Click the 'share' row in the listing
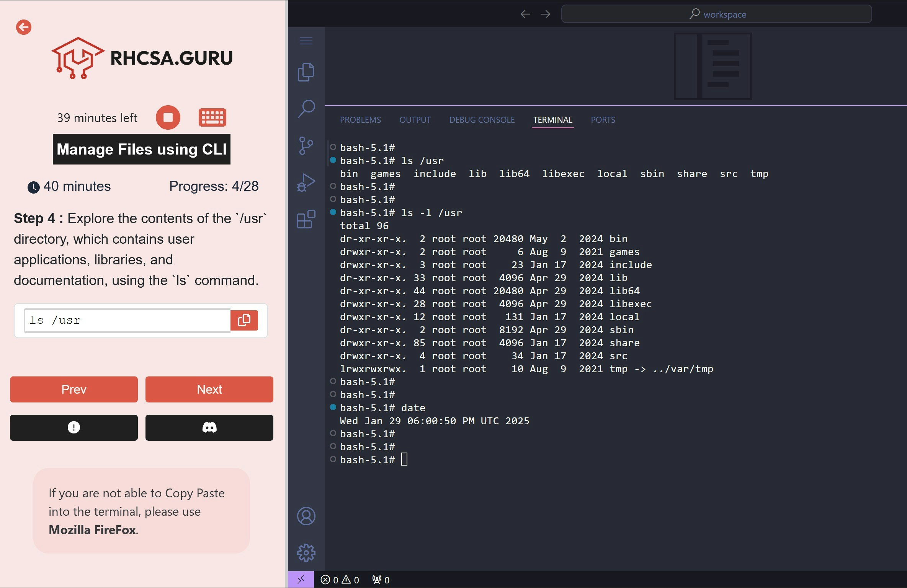Image resolution: width=907 pixels, height=588 pixels. [490, 343]
